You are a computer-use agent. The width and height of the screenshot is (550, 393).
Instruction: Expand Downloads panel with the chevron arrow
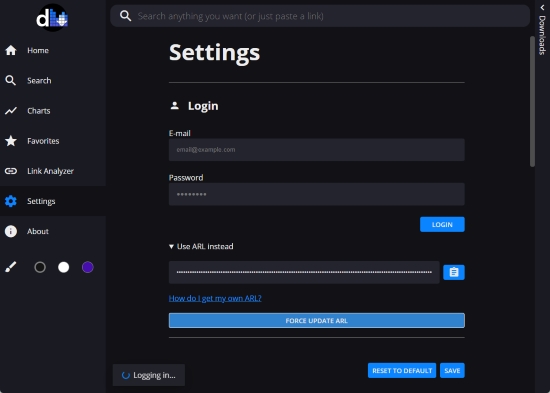click(542, 7)
